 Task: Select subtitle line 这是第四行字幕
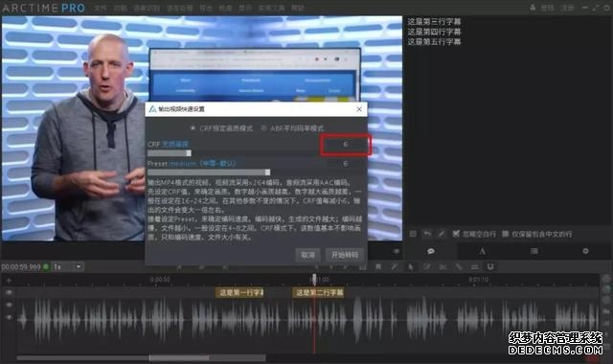pos(434,32)
